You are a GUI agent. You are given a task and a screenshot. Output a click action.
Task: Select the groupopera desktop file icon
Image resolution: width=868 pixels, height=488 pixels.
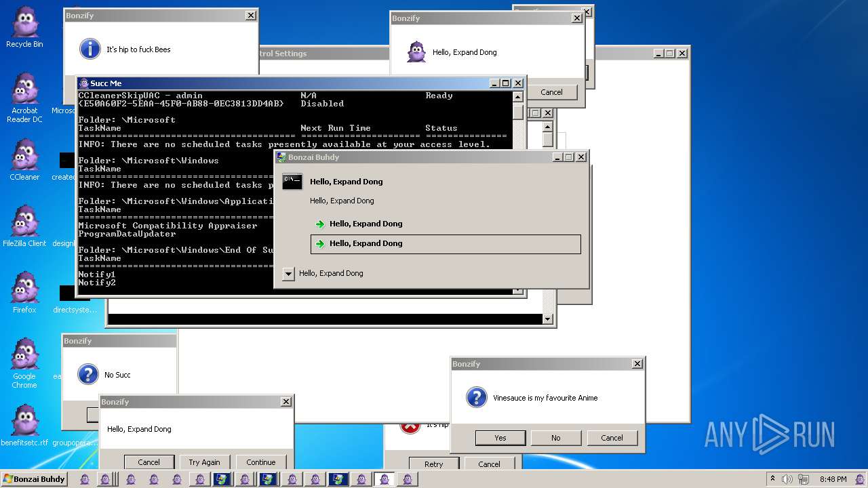tap(75, 443)
